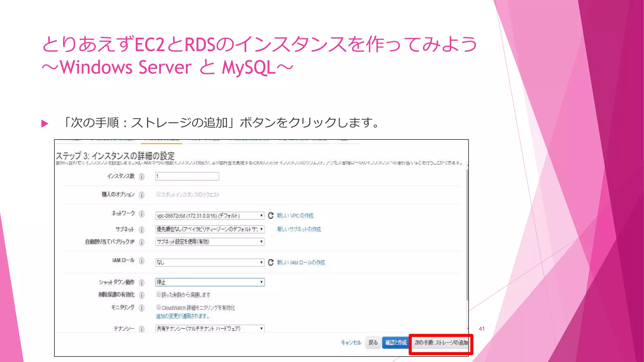
Task: Click 新しい IAM ロールの作成 link
Action: (x=301, y=262)
